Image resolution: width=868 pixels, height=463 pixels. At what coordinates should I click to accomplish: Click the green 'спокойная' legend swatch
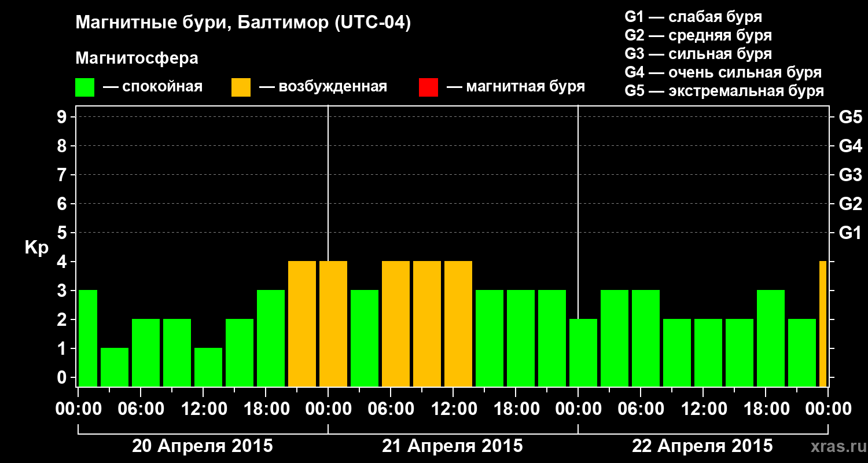84,87
